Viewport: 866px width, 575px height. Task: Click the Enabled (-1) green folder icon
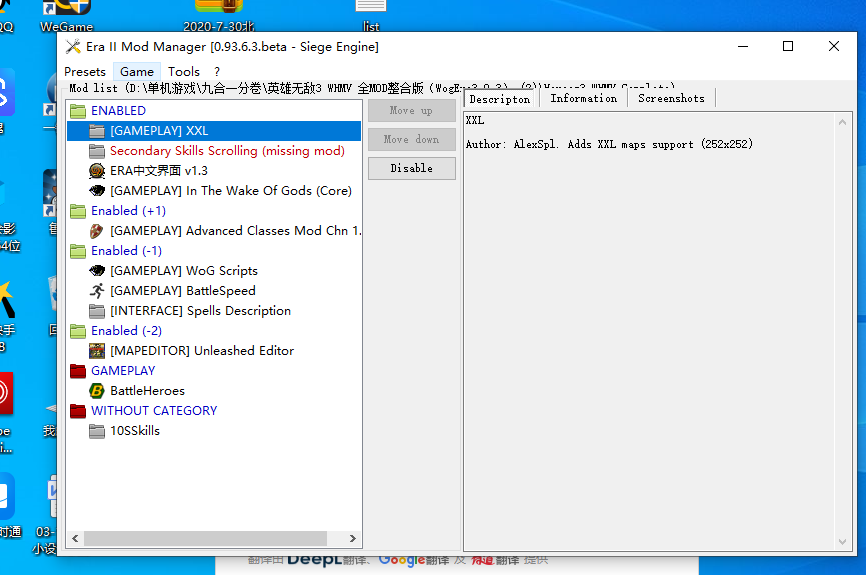tap(78, 251)
